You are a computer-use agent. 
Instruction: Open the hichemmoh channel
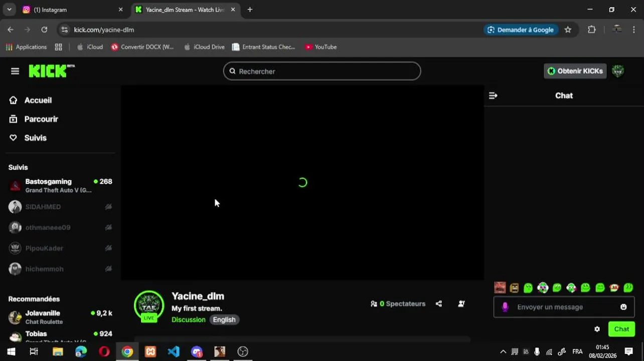(60, 269)
